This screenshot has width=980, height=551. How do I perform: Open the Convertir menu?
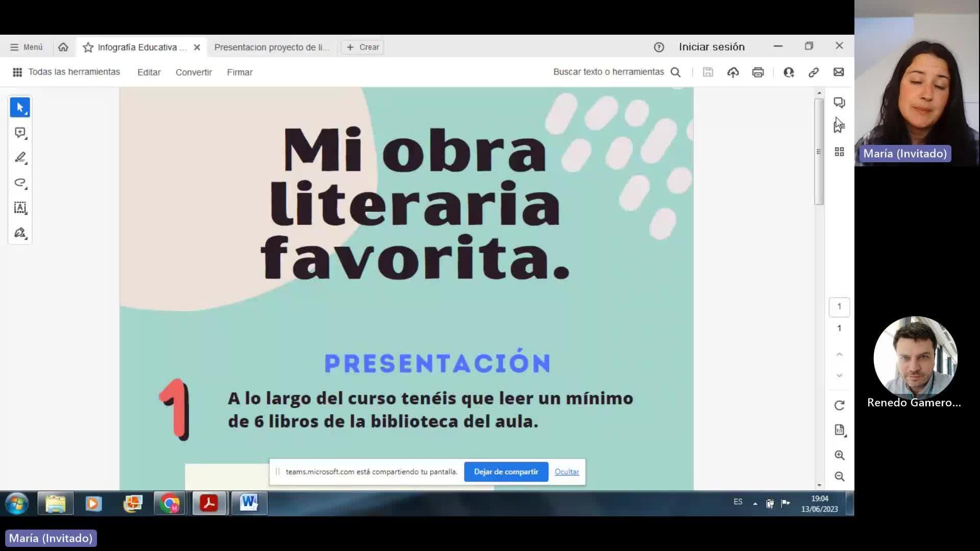tap(193, 72)
